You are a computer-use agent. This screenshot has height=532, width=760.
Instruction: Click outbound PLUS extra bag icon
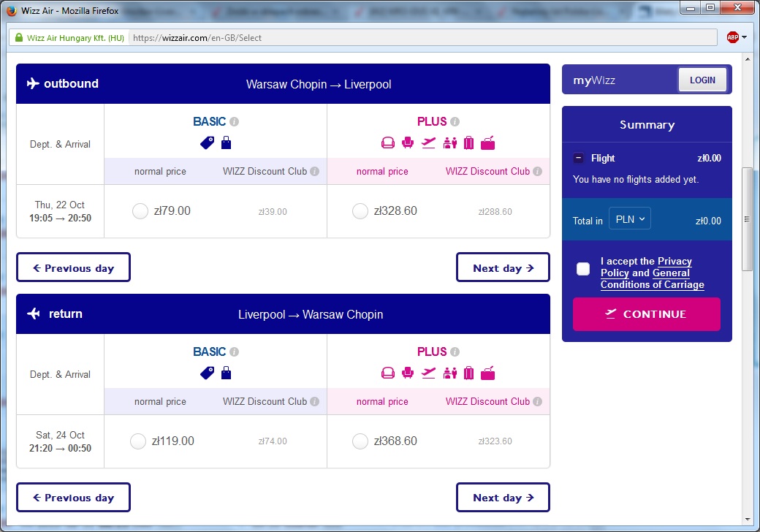487,143
